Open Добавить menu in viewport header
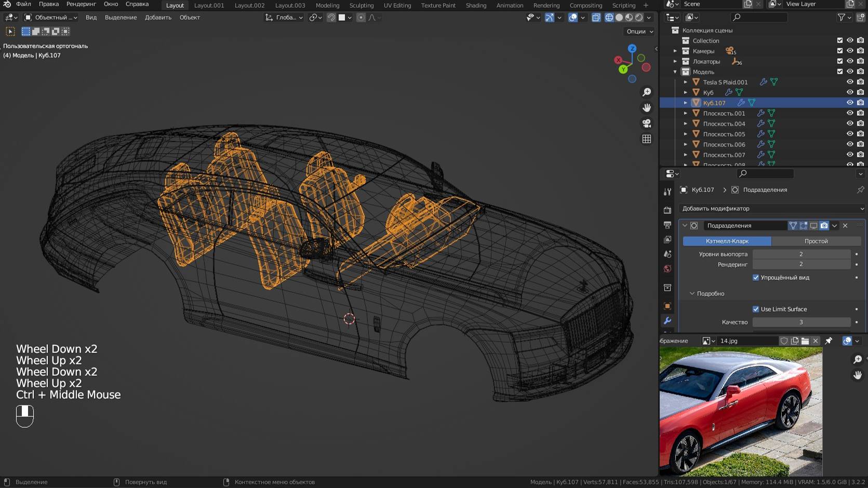Viewport: 868px width, 488px height. [x=158, y=17]
